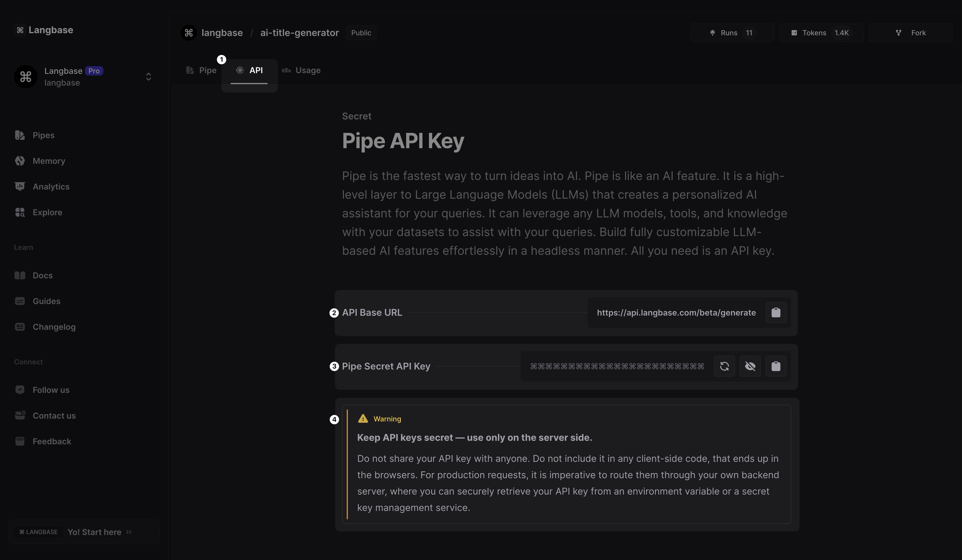Switch to the Pipe tab
The image size is (962, 560).
pyautogui.click(x=201, y=71)
